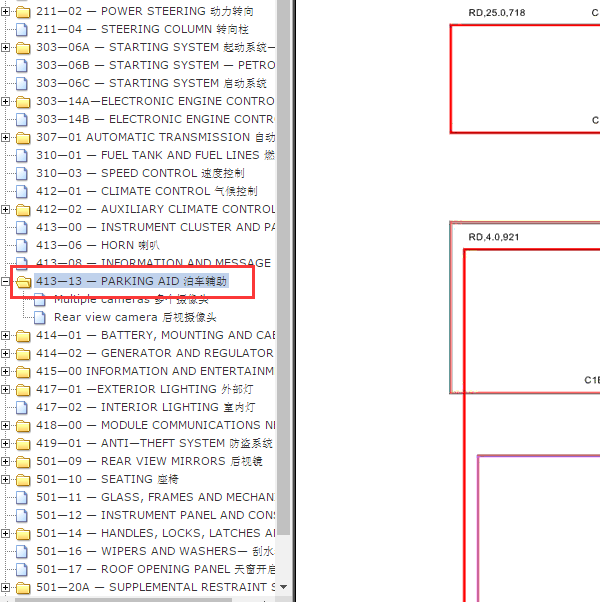Click the 303-06C STARTING SYSTEM document icon
The height and width of the screenshot is (602, 600).
[x=22, y=83]
